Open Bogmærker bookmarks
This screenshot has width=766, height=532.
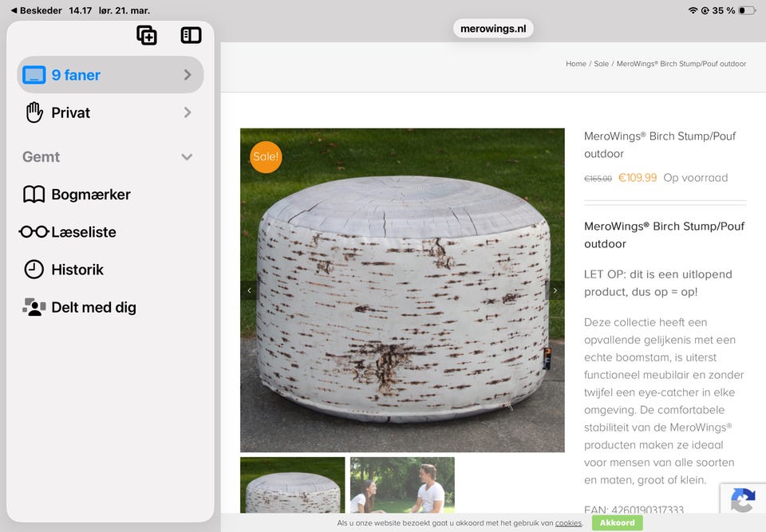[110, 195]
